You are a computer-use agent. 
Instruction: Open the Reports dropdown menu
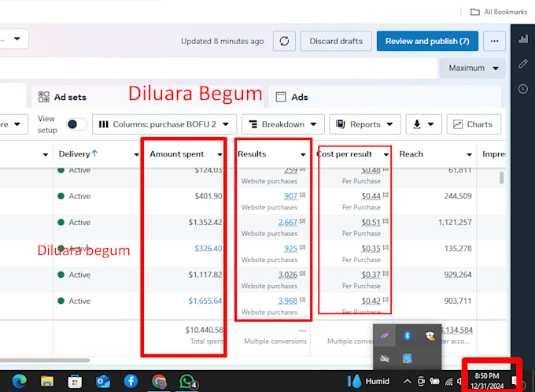[x=365, y=124]
